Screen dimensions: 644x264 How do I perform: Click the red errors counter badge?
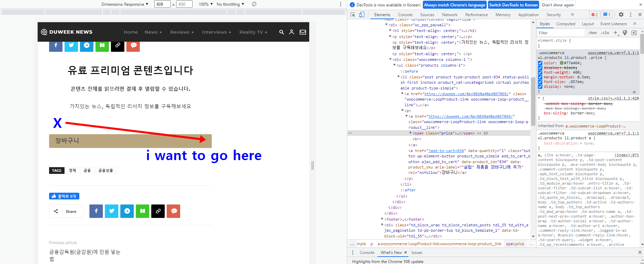(595, 14)
